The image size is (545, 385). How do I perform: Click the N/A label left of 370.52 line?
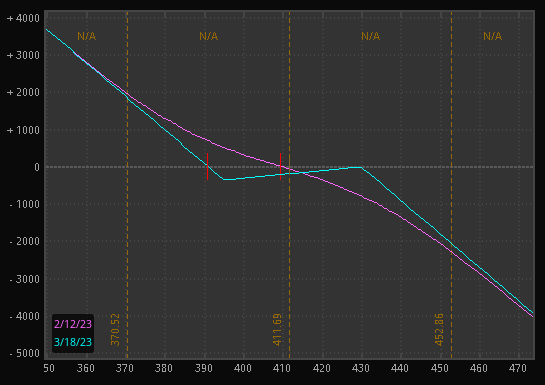coord(87,36)
